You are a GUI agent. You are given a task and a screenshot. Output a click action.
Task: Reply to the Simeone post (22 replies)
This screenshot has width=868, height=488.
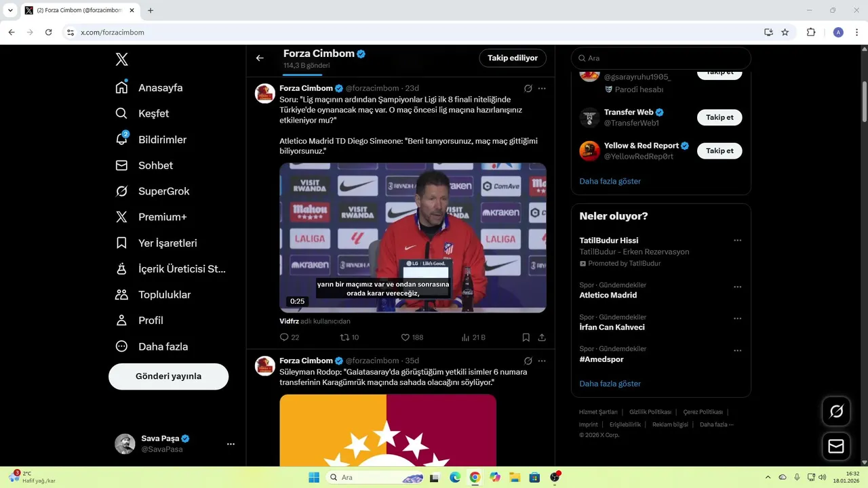(290, 337)
